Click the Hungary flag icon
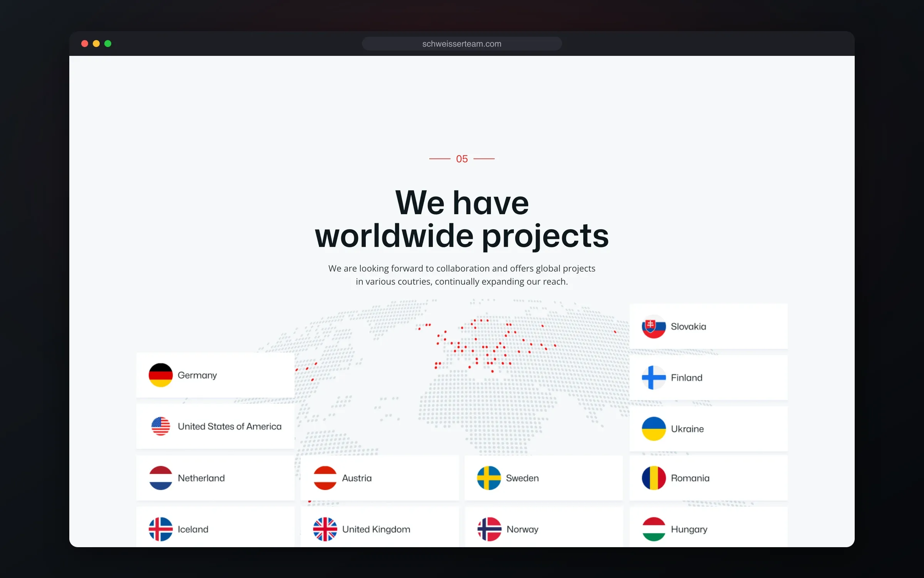The image size is (924, 578). [654, 529]
